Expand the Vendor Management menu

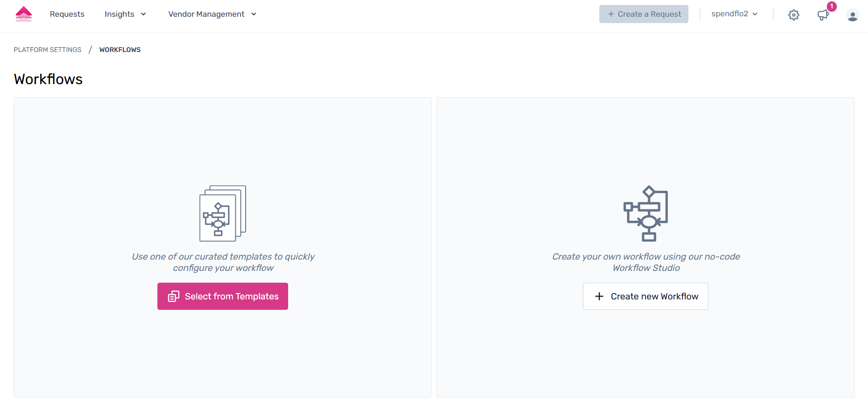[x=212, y=14]
